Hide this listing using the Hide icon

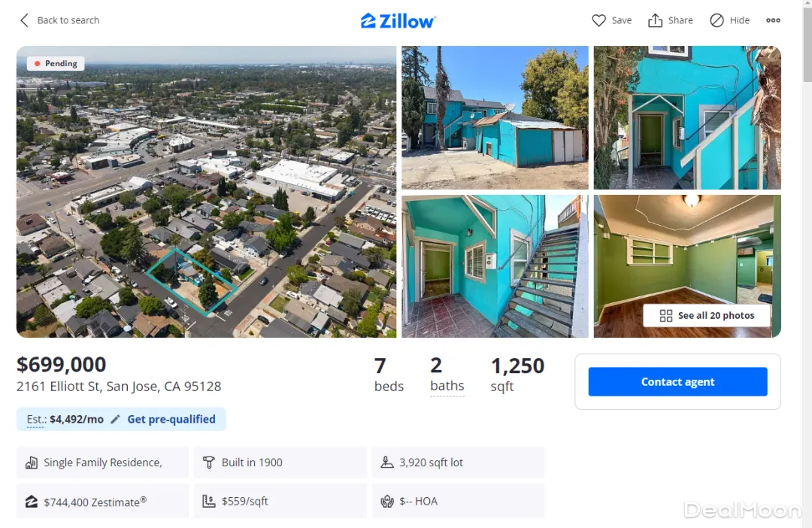point(717,20)
